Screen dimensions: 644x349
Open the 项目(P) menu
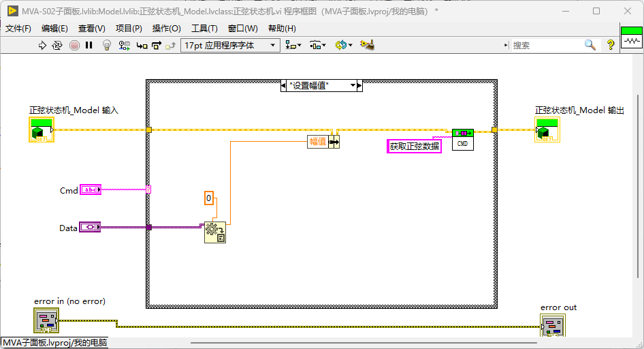(129, 29)
